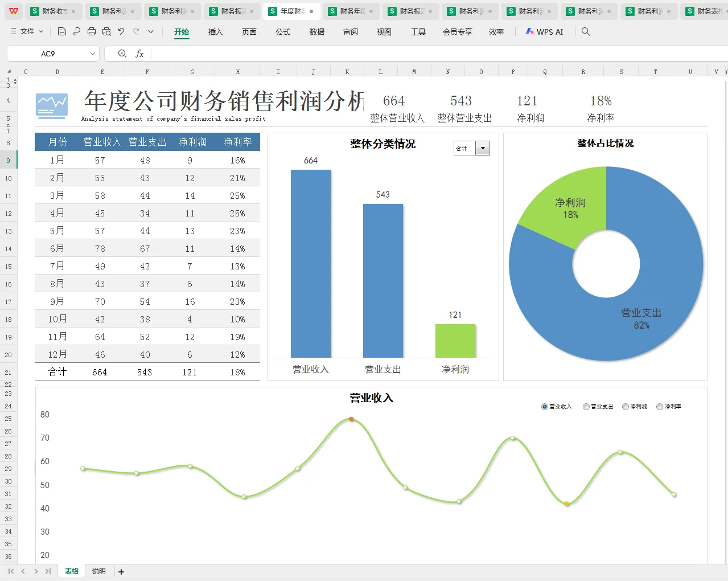The image size is (728, 581).
Task: Select the 营业支出 radio button above the line chart
Action: click(586, 406)
